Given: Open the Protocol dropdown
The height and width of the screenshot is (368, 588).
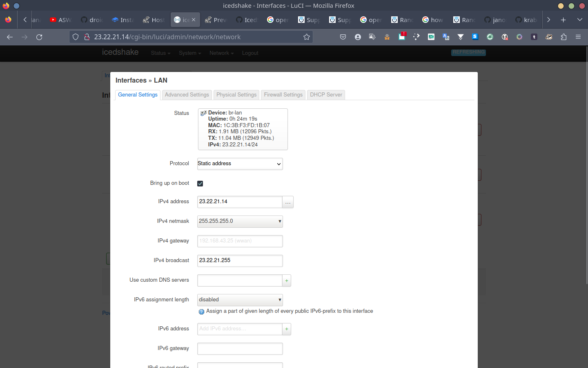Looking at the screenshot, I should 240,164.
